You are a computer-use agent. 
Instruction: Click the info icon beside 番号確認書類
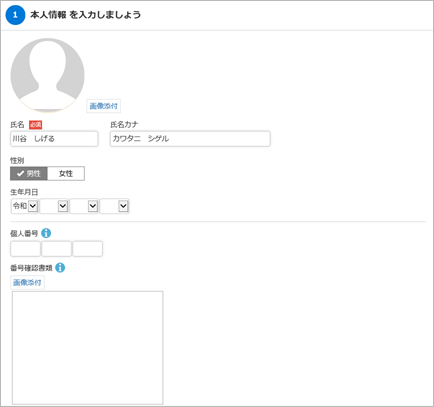tap(60, 267)
